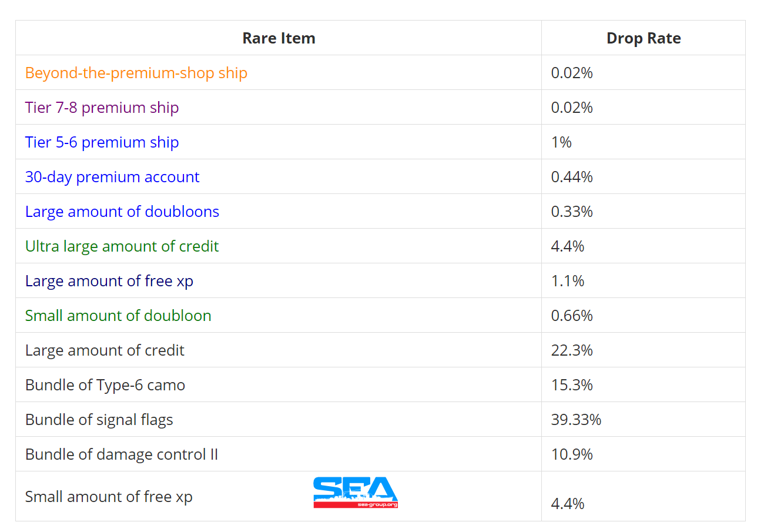This screenshot has width=757, height=532.
Task: Click the Rare Item column header
Action: 279,38
